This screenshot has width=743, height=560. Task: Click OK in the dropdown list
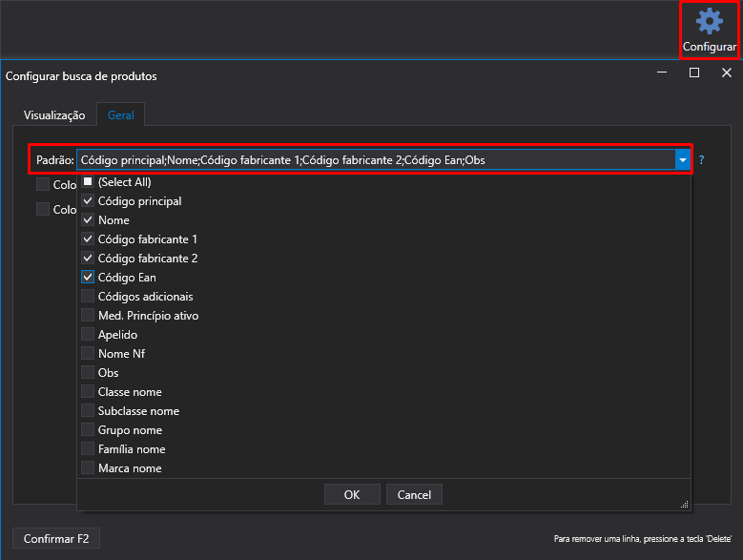click(x=352, y=494)
